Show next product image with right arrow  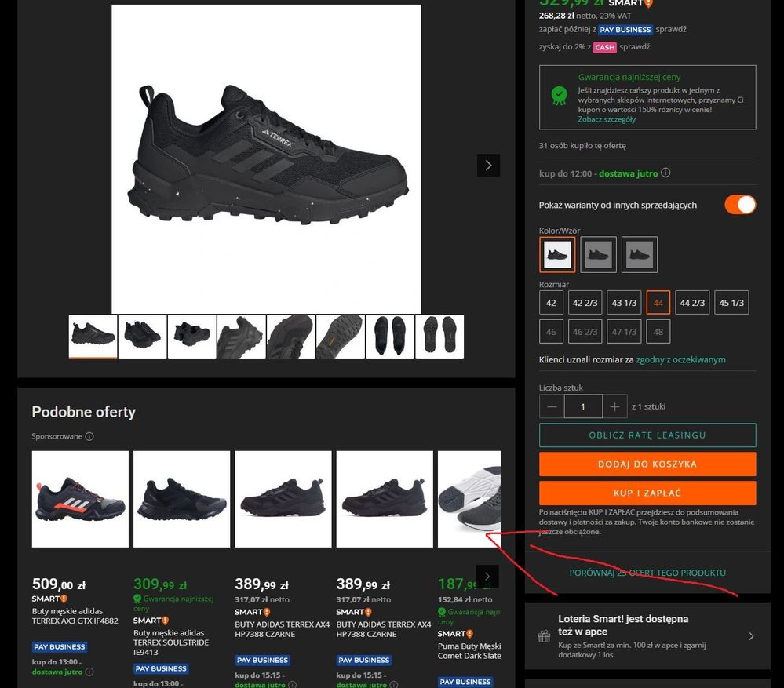[x=488, y=166]
